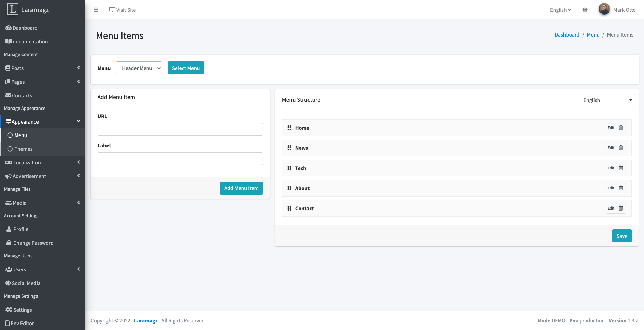Click inside the URL input field
The width and height of the screenshot is (644, 330).
(x=180, y=129)
